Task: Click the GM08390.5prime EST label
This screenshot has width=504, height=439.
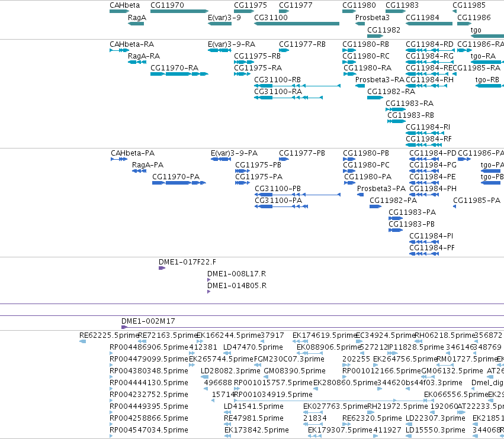Action: [x=294, y=370]
